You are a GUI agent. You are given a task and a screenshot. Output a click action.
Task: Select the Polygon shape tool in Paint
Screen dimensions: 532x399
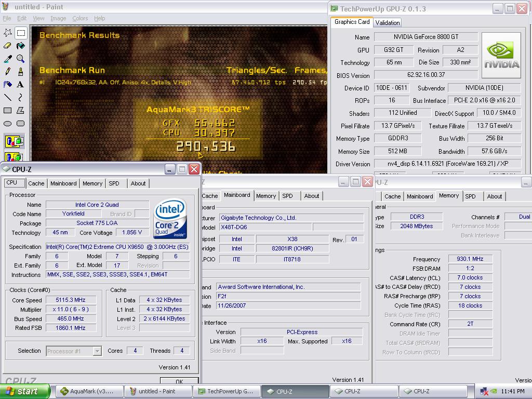pos(21,110)
